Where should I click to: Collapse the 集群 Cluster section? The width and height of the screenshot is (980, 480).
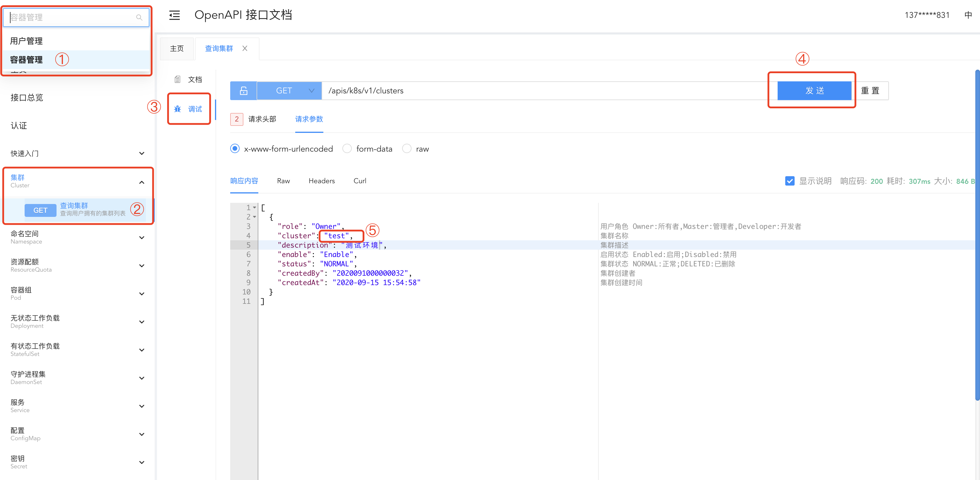[x=141, y=182]
